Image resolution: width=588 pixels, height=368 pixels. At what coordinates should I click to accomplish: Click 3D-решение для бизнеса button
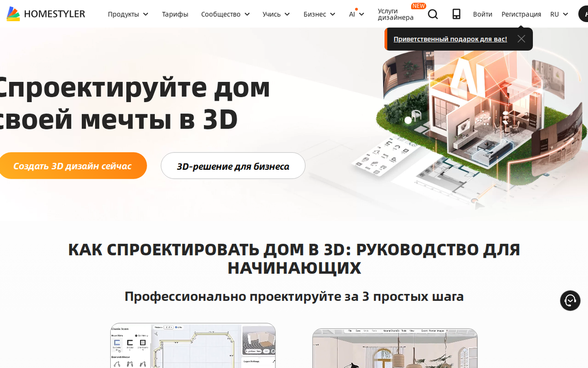click(233, 166)
